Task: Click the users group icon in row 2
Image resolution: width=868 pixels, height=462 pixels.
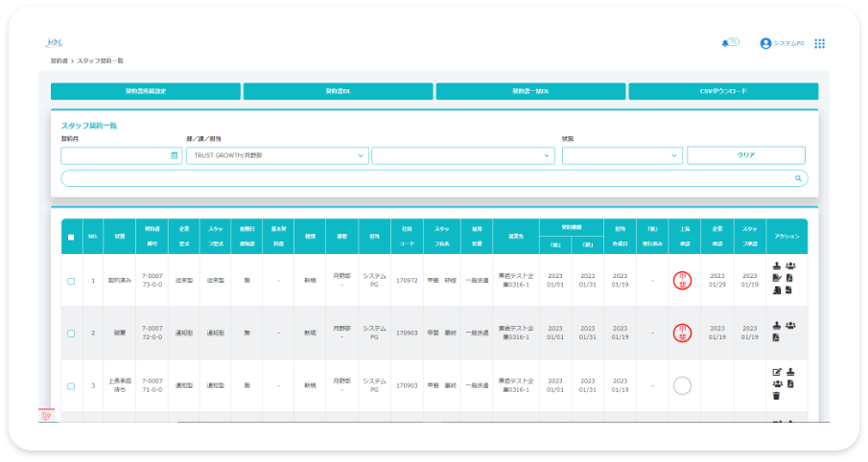Action: [790, 326]
